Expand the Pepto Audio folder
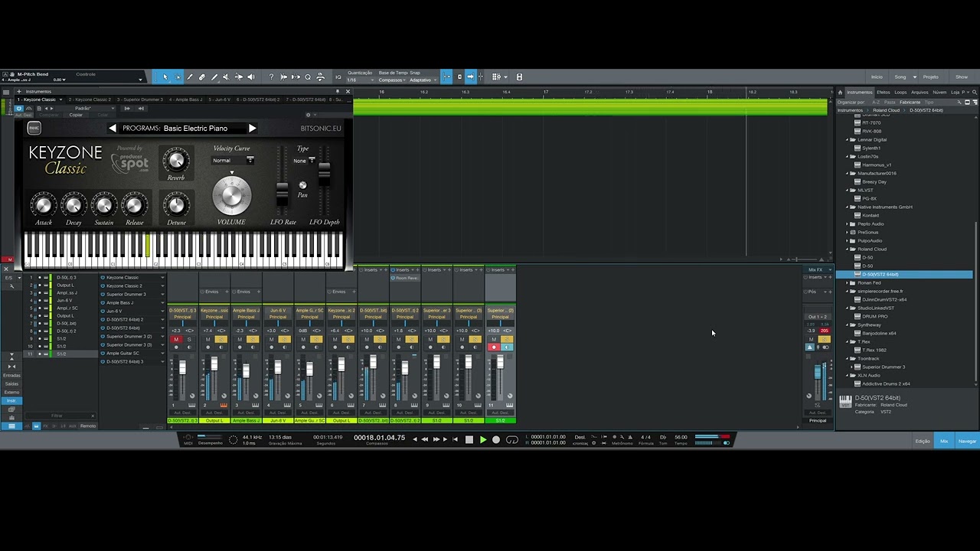Screen dimensions: 980x551 (x=848, y=224)
